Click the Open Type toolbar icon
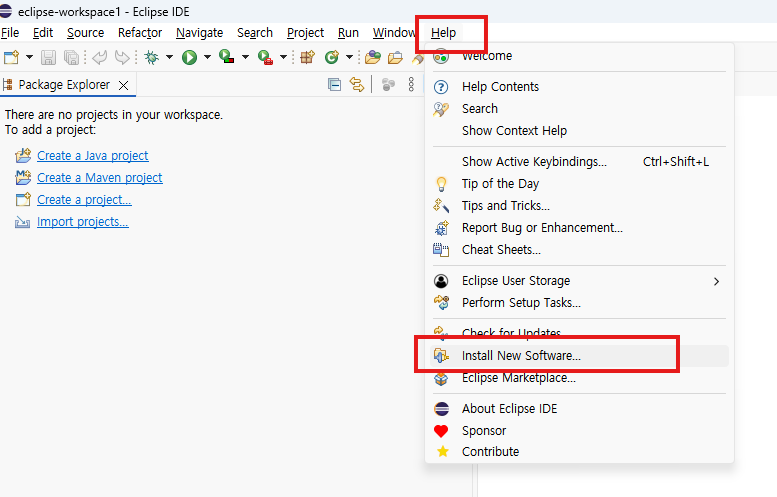The width and height of the screenshot is (777, 497). pos(373,57)
